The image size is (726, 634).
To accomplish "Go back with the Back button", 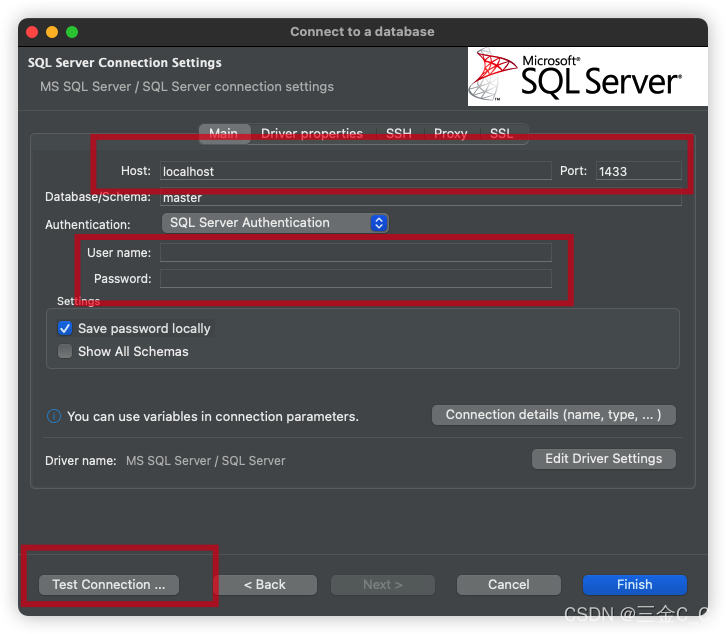I will (265, 584).
